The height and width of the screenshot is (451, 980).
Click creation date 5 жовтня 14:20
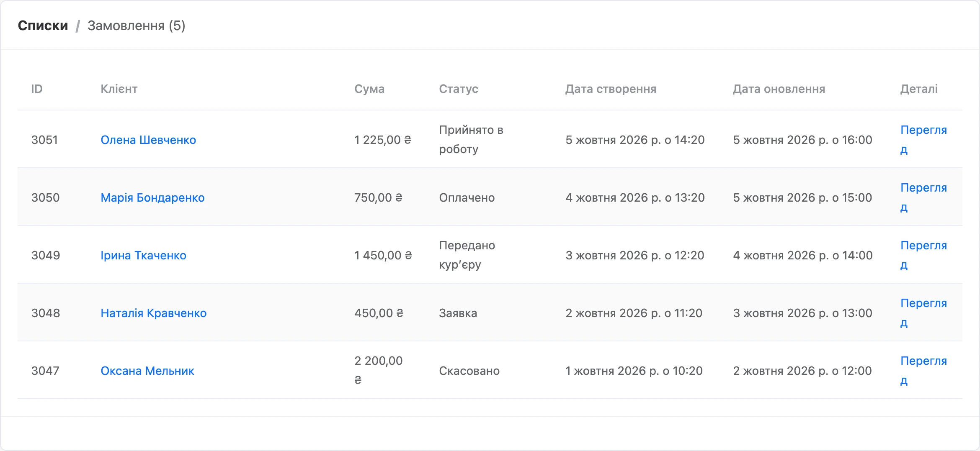635,140
